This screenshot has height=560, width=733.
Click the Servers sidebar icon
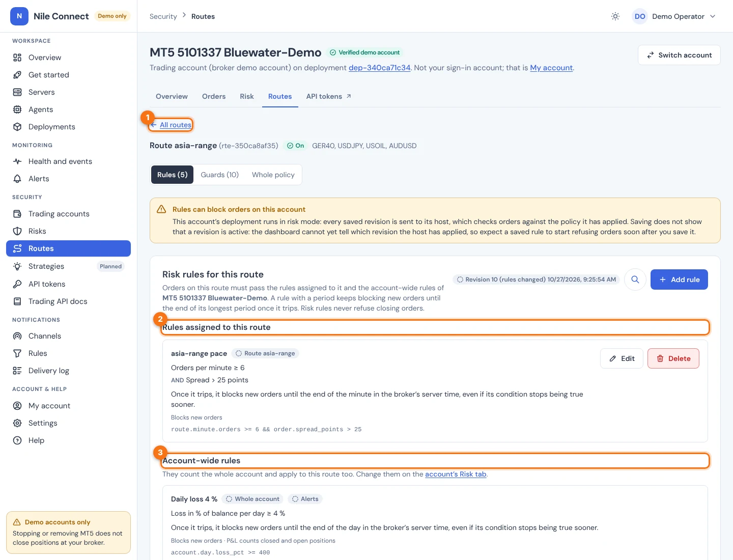[x=17, y=92]
